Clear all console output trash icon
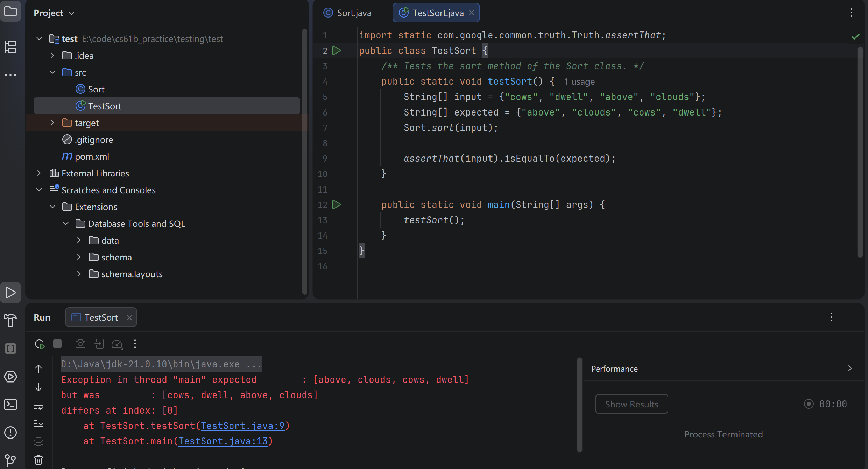This screenshot has height=469, width=868. coord(38,460)
